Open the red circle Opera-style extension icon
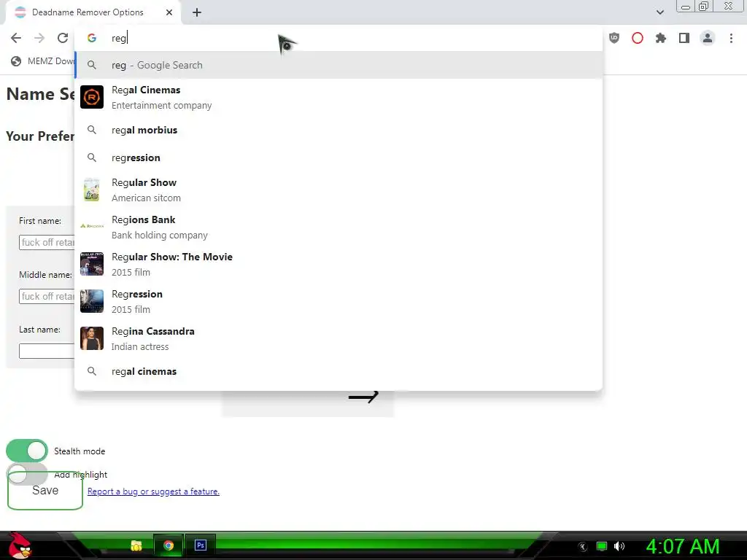This screenshot has height=560, width=747. coord(638,38)
